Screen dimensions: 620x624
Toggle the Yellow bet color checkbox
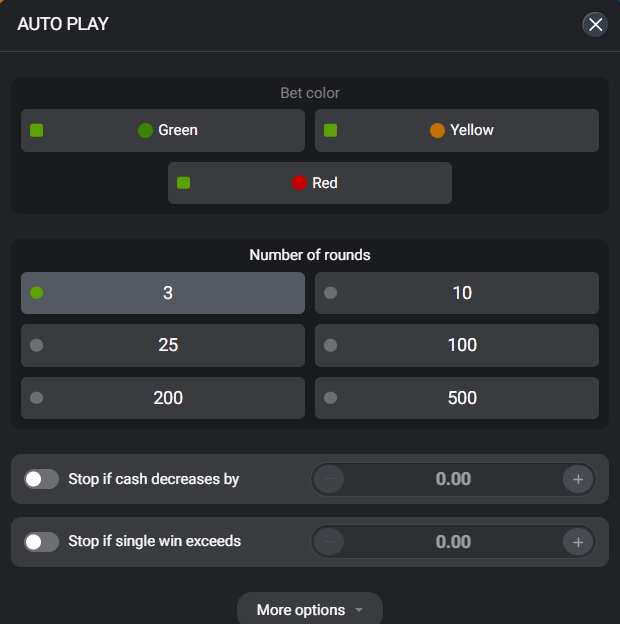[x=331, y=130]
